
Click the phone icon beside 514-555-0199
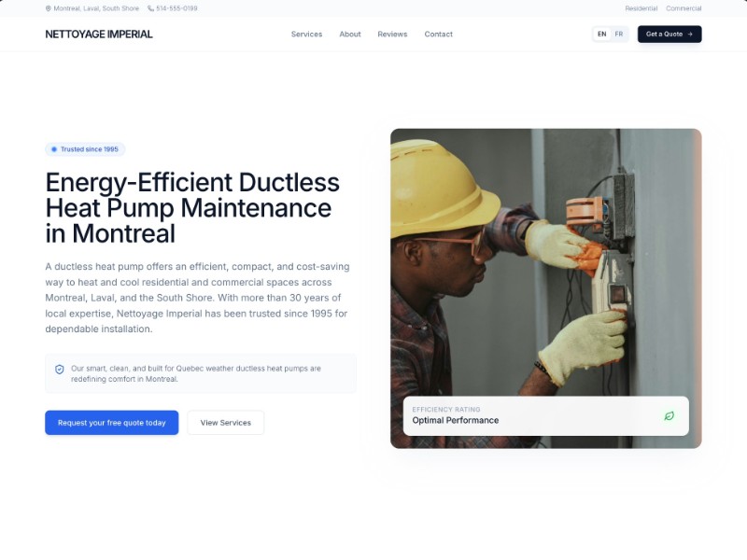tap(150, 8)
